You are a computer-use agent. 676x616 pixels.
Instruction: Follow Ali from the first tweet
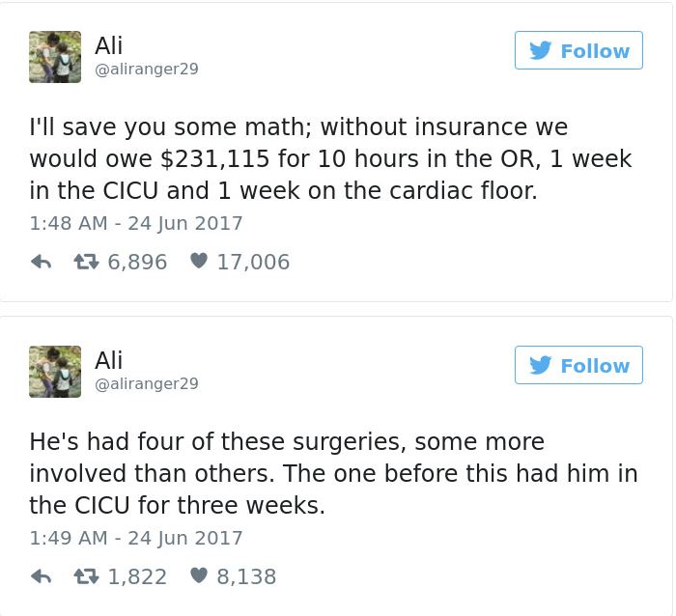[x=578, y=51]
